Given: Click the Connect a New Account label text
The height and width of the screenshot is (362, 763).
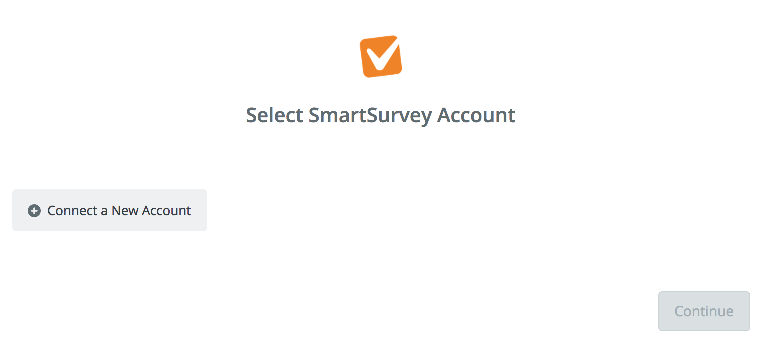Looking at the screenshot, I should click(x=119, y=211).
